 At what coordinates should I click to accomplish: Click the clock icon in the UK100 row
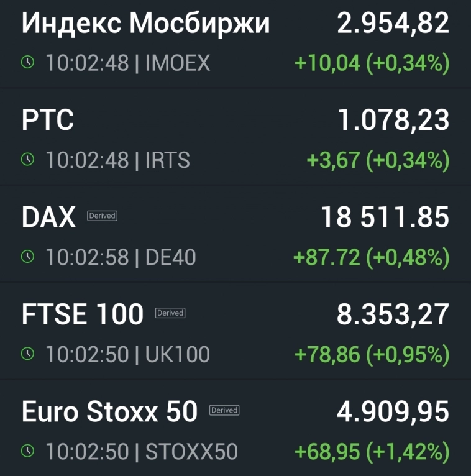27,354
